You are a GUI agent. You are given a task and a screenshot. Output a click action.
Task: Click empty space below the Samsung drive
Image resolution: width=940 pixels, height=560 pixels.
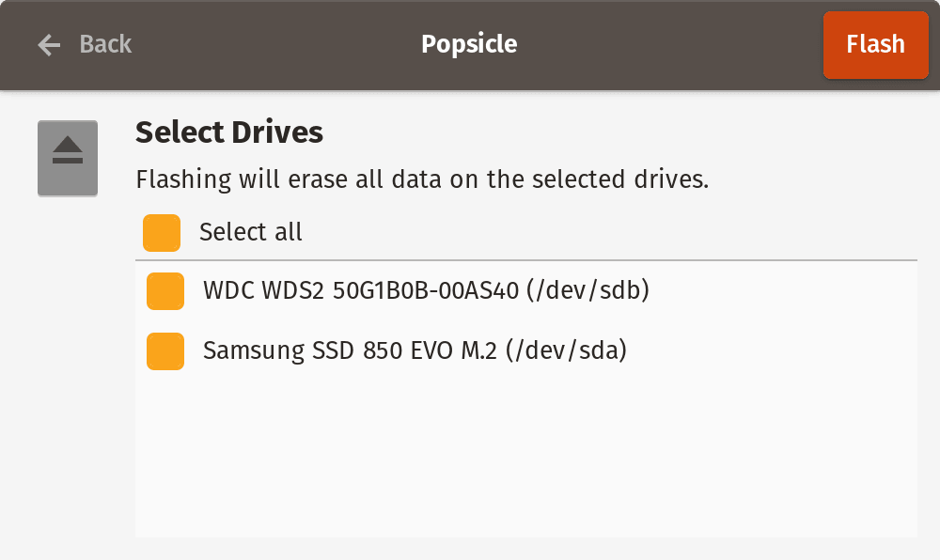pyautogui.click(x=526, y=451)
